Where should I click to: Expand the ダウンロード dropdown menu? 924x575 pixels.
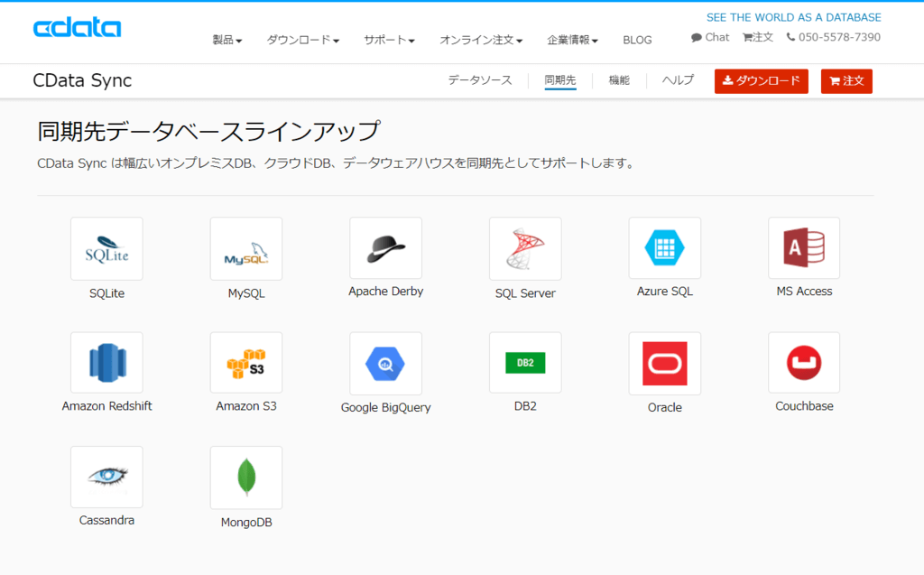303,40
